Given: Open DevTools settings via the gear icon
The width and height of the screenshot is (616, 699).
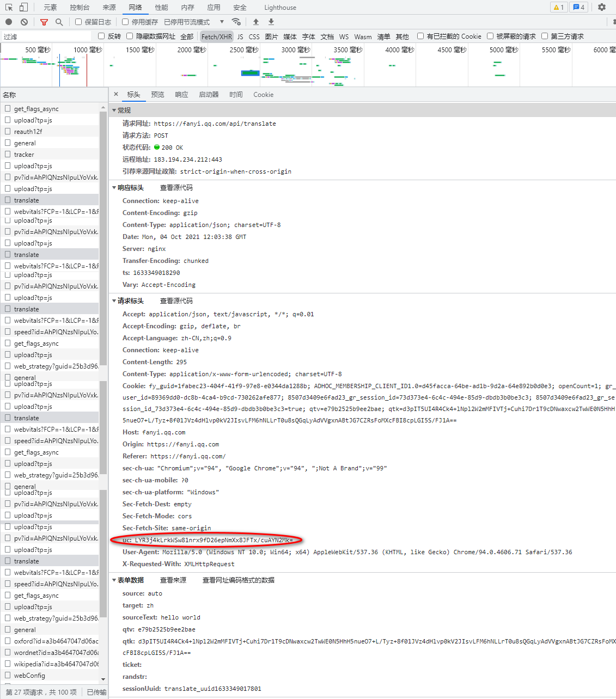Looking at the screenshot, I should coord(602,7).
